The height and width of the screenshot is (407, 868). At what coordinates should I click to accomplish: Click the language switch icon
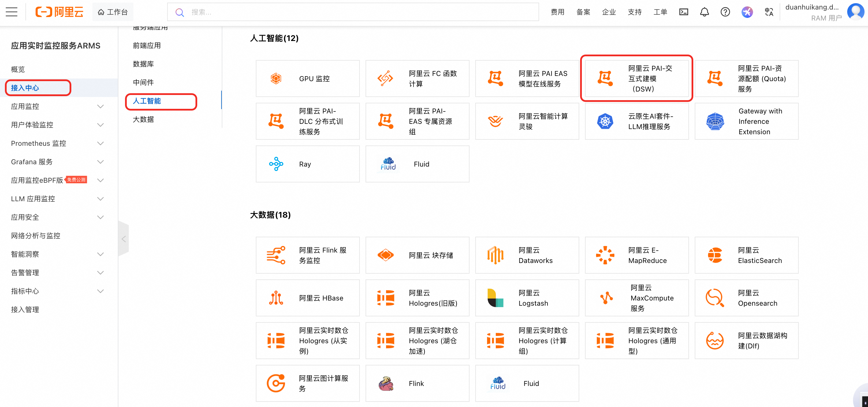tap(769, 12)
